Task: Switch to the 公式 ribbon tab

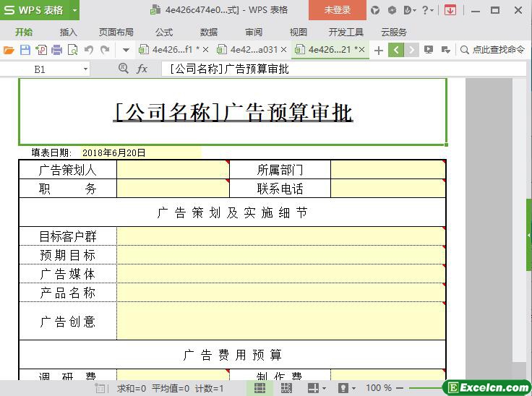Action: click(x=164, y=32)
